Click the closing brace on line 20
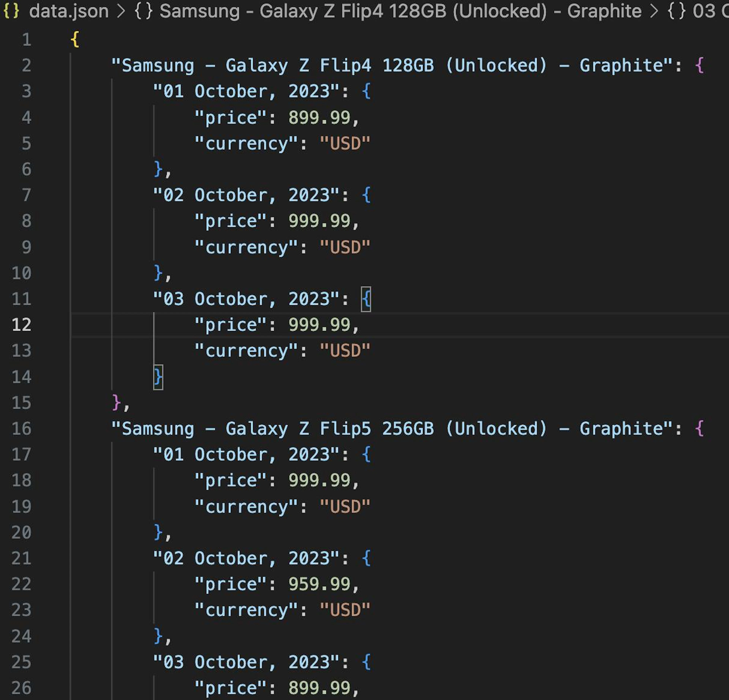The height and width of the screenshot is (700, 729). pyautogui.click(x=158, y=533)
